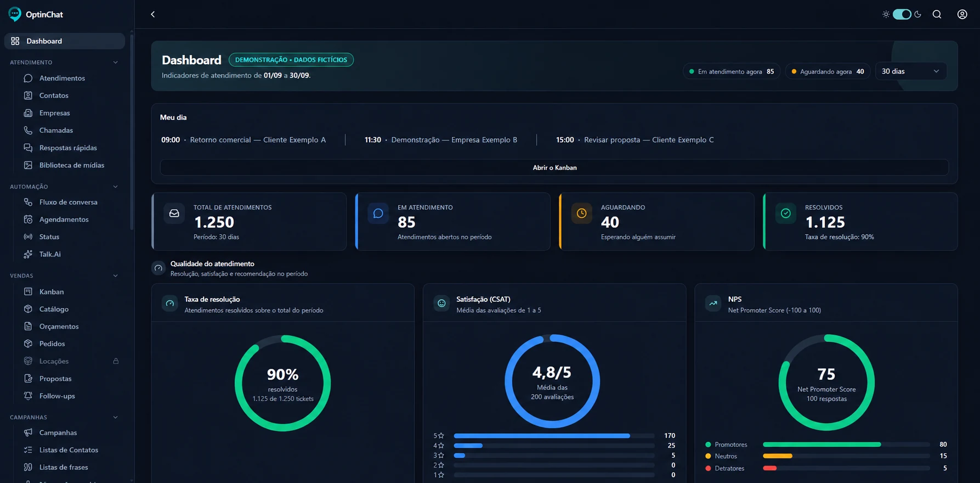Click the 75 Net Promoter Score ring

pyautogui.click(x=826, y=383)
